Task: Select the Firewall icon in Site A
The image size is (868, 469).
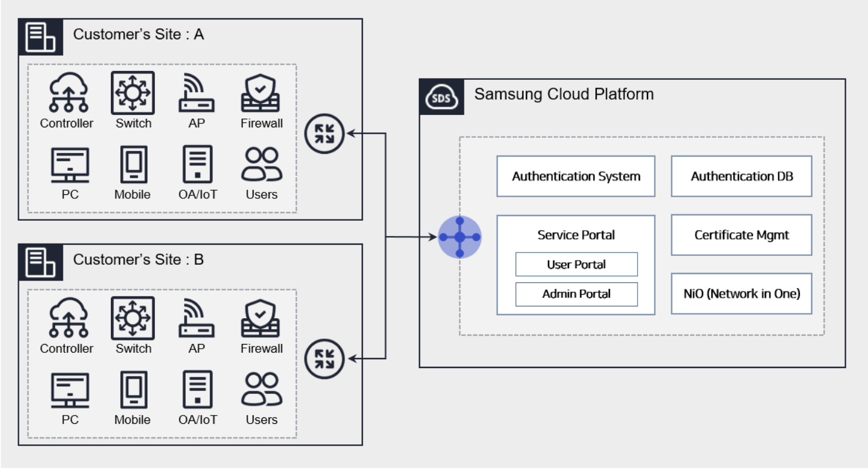Action: (x=260, y=94)
